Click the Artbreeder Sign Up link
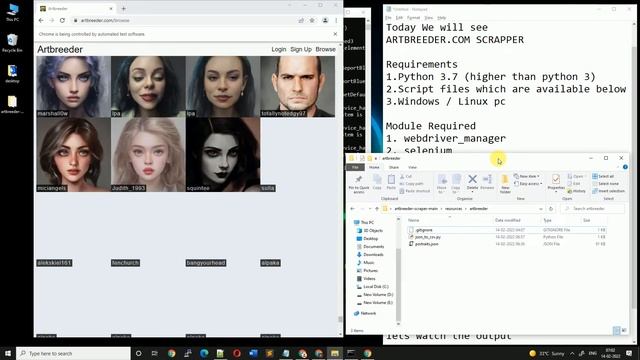Image resolution: width=640 pixels, height=360 pixels. [301, 49]
